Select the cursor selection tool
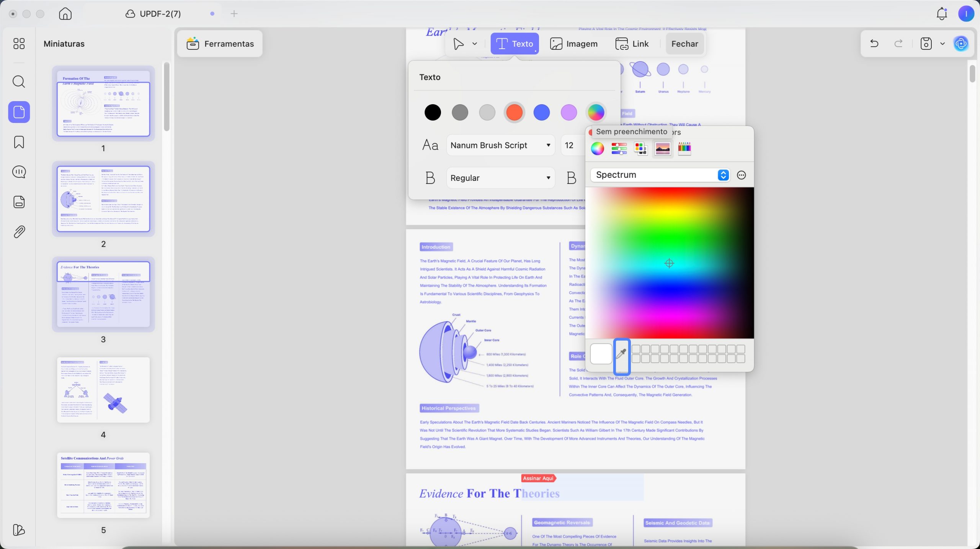This screenshot has height=549, width=980. (458, 44)
